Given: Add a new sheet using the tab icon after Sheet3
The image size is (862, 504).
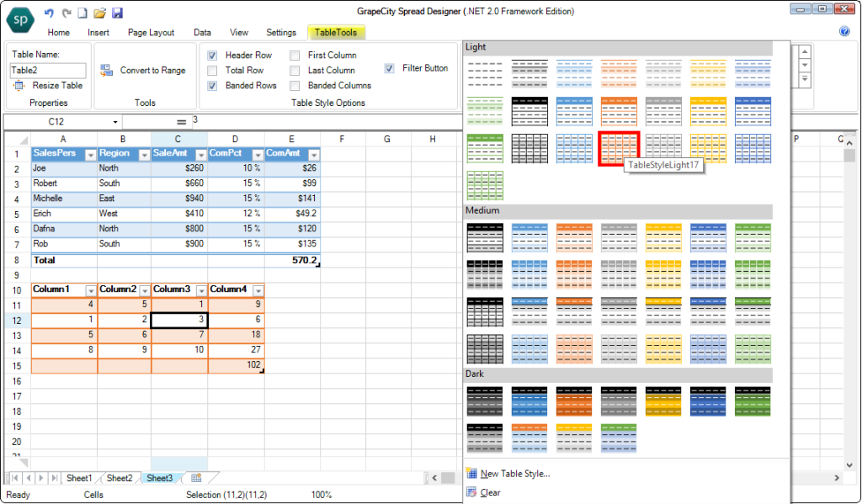Looking at the screenshot, I should (x=196, y=478).
